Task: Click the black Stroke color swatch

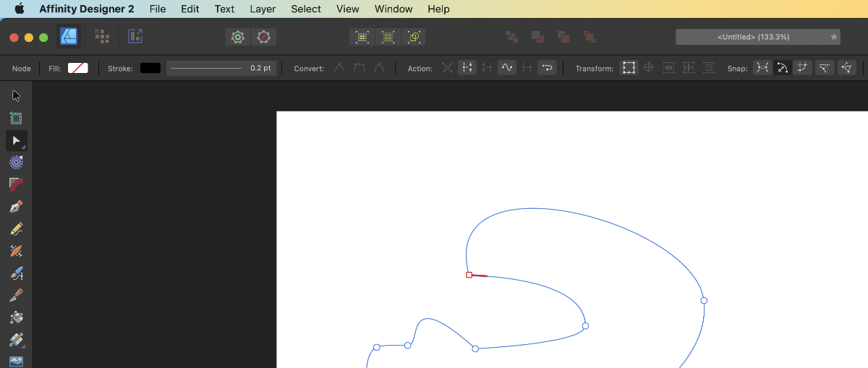Action: click(150, 68)
